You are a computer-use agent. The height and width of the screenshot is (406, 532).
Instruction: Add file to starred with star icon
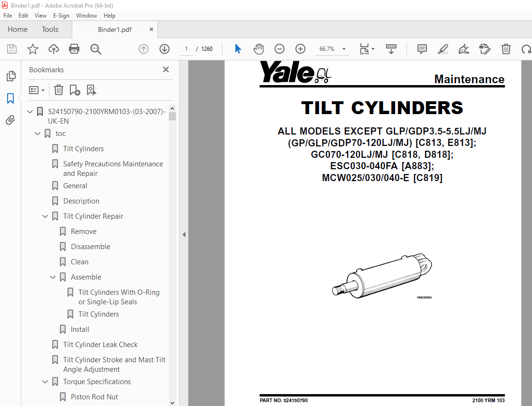coord(33,49)
